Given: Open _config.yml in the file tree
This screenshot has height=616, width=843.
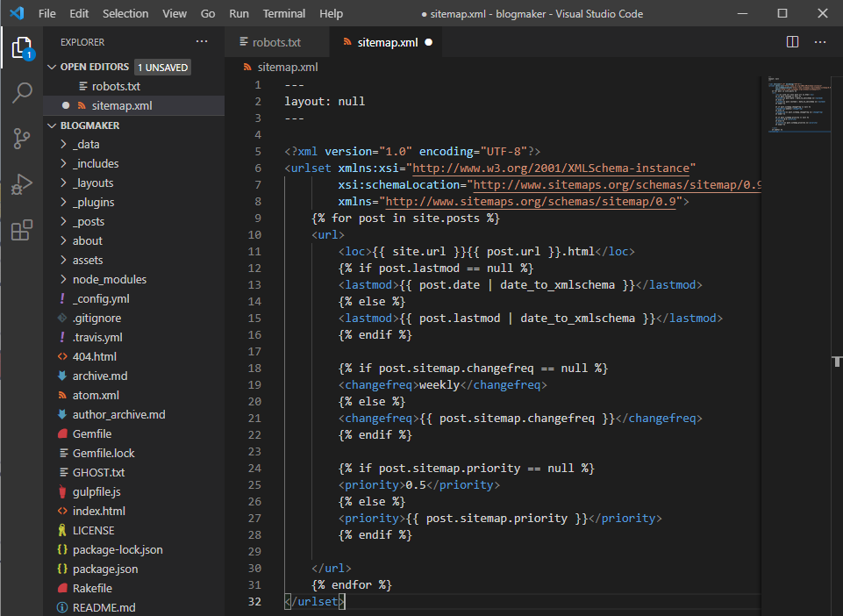Looking at the screenshot, I should click(101, 298).
